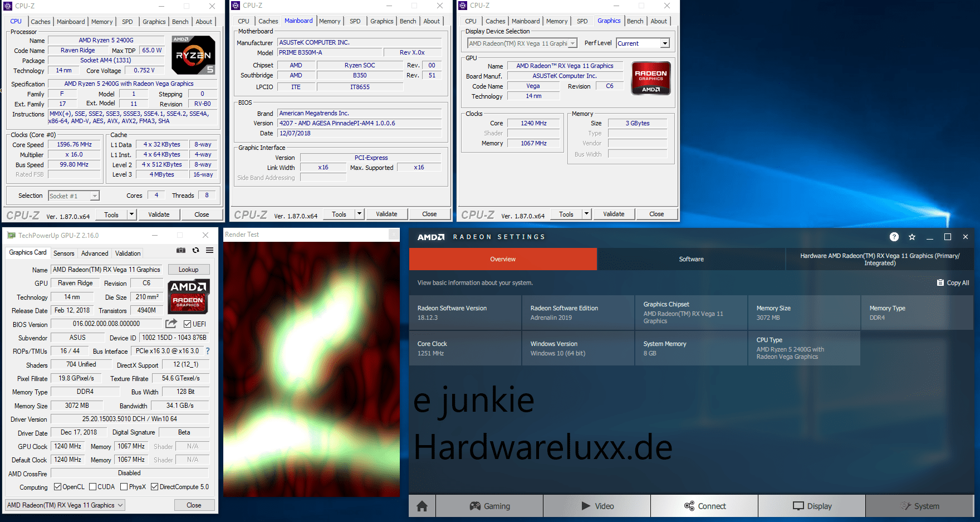Switch to Advanced tab in GPU-Z
This screenshot has height=522, width=980.
[95, 253]
